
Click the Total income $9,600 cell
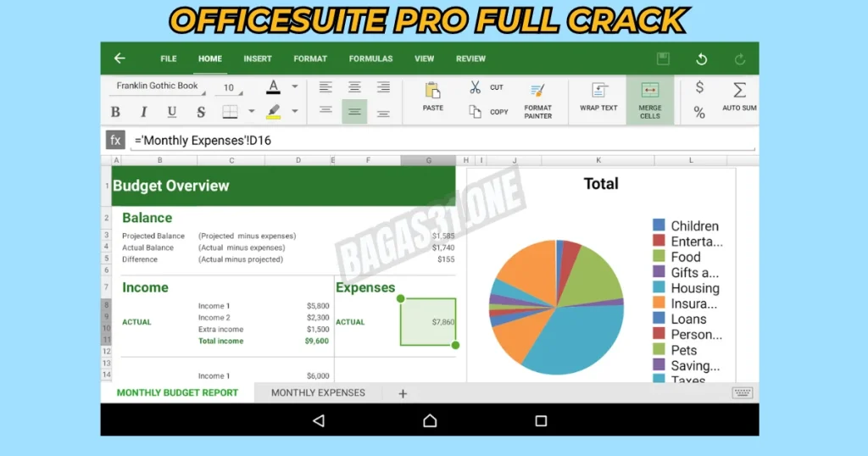[x=317, y=341]
